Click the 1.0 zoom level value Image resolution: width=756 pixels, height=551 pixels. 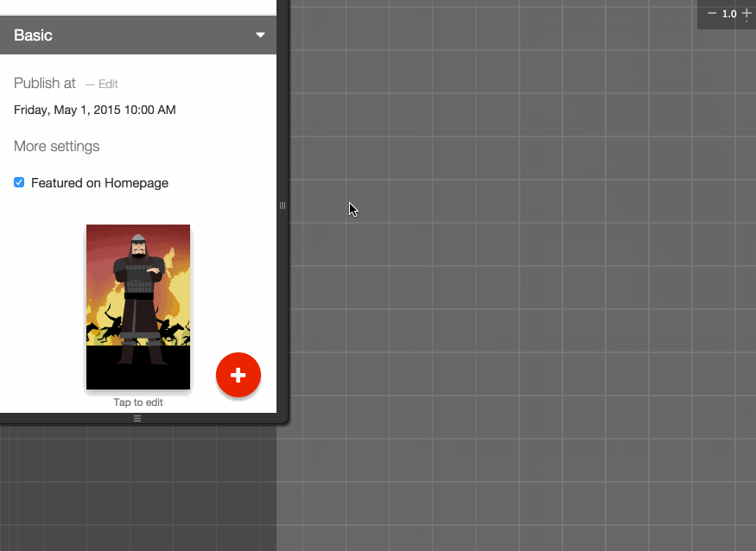pyautogui.click(x=729, y=14)
